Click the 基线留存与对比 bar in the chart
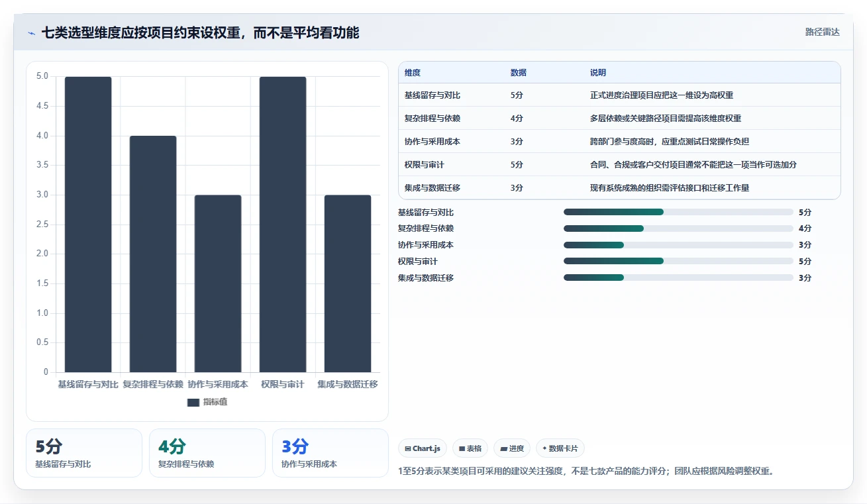The image size is (867, 504). pos(88,225)
